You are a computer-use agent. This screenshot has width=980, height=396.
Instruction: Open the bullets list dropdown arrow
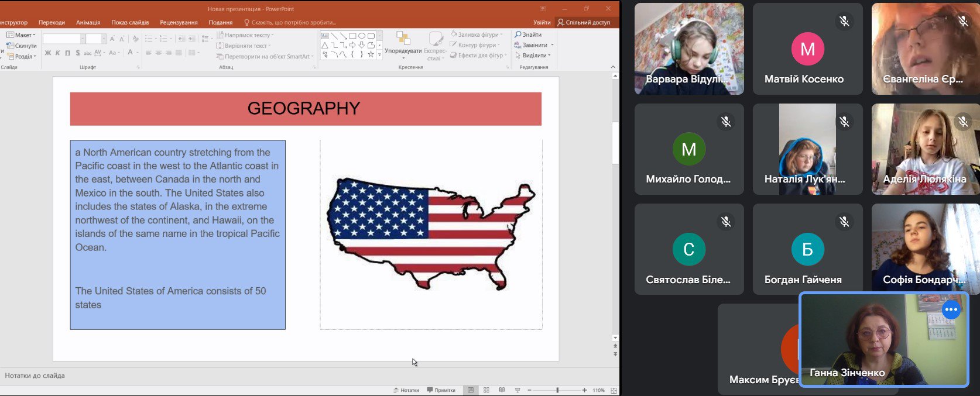point(155,39)
